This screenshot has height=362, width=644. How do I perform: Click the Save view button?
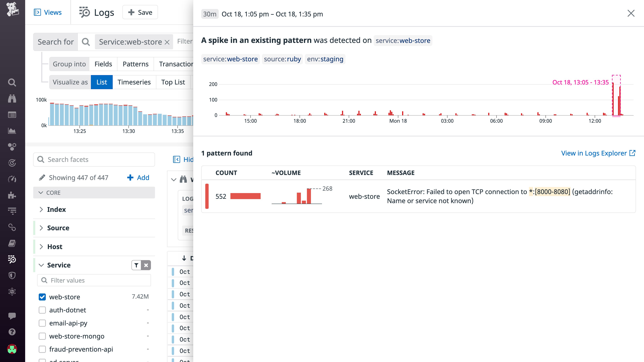point(140,12)
